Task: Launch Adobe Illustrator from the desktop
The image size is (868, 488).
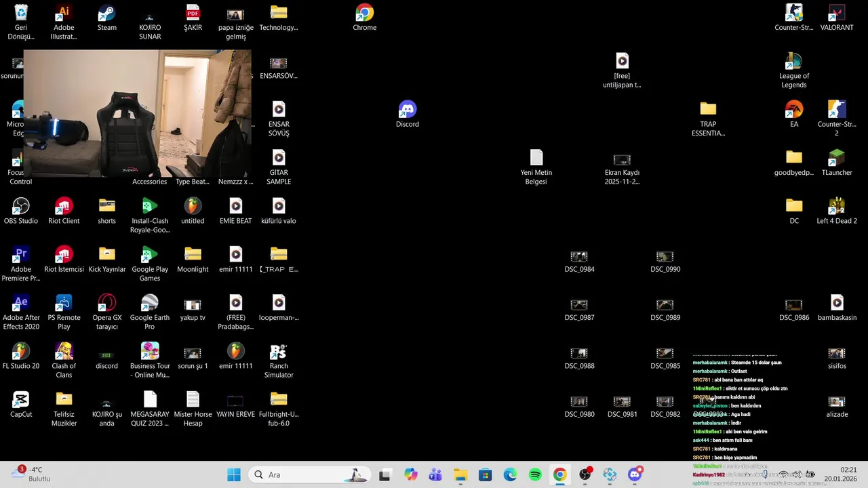Action: coord(64,22)
